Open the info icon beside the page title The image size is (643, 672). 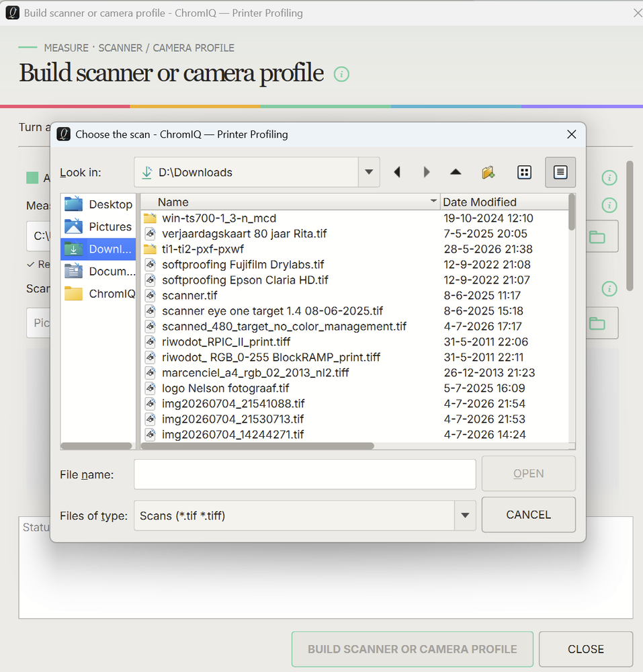coord(341,74)
